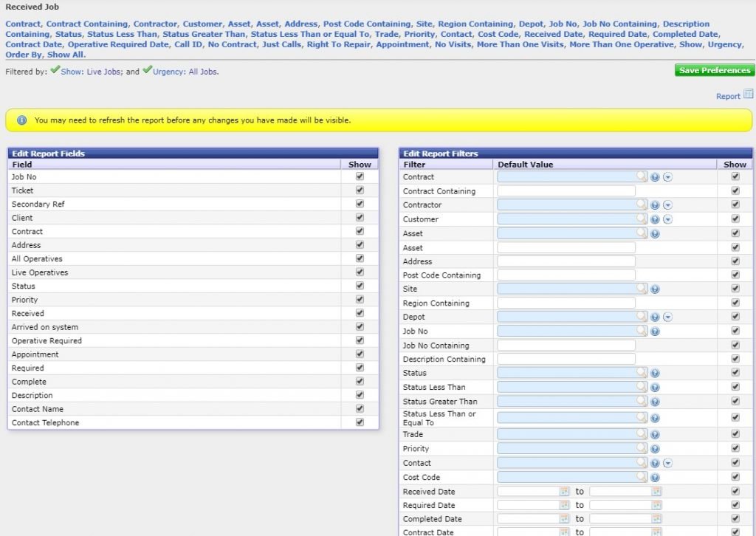Open Required Date start calendar icon

(x=564, y=505)
